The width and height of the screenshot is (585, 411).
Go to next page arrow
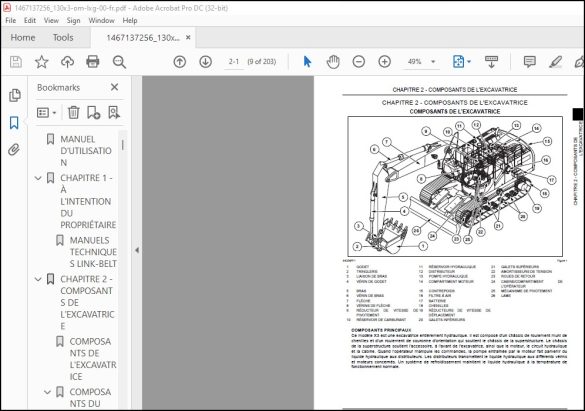tap(206, 62)
